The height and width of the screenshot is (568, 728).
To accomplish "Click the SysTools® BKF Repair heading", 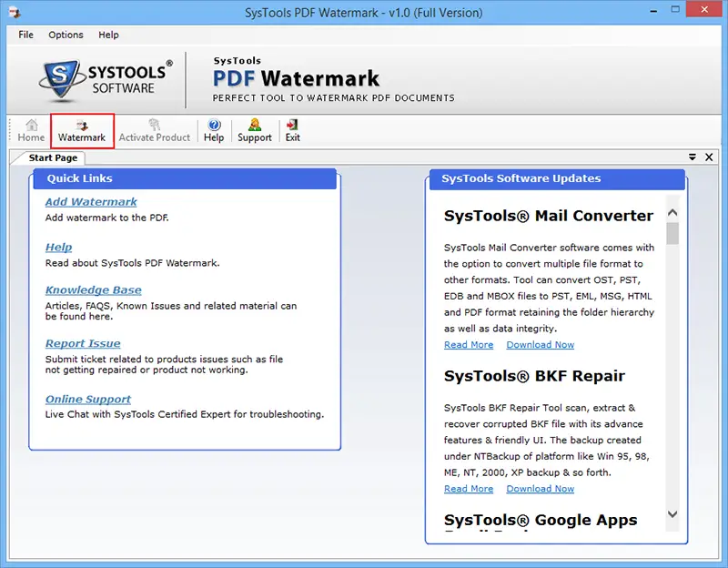I will pos(534,376).
